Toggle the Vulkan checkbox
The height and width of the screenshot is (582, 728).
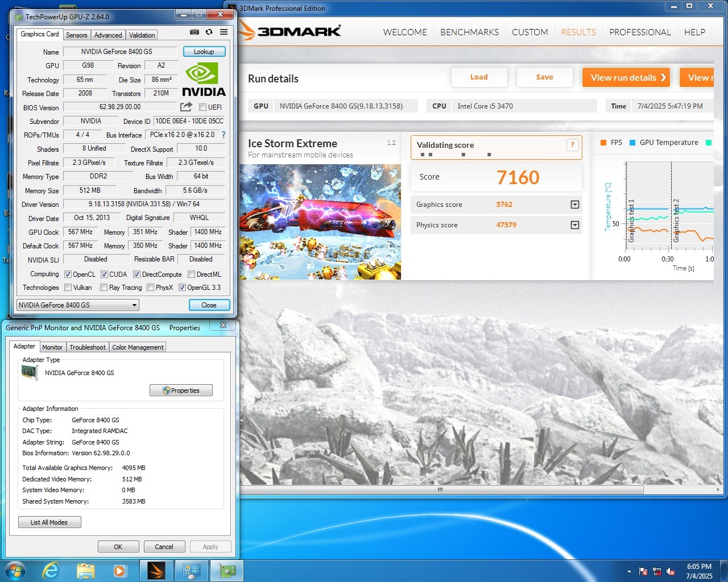pos(68,288)
